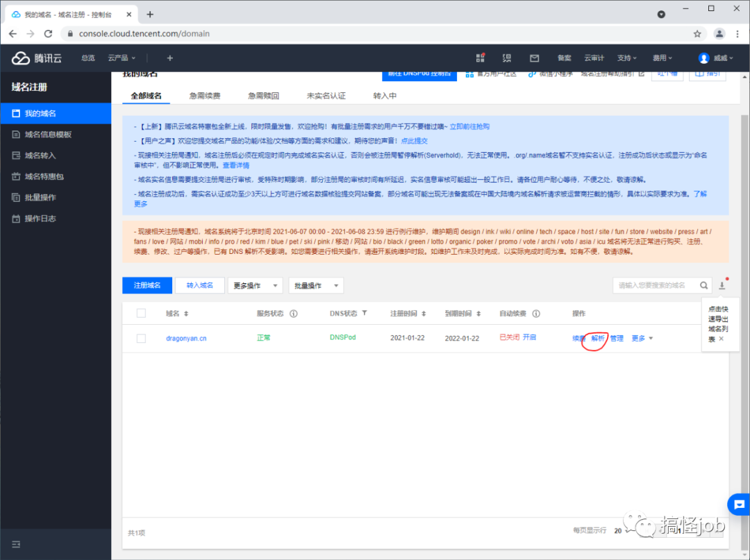
Task: Open 域名特惠包 in sidebar
Action: (x=56, y=176)
